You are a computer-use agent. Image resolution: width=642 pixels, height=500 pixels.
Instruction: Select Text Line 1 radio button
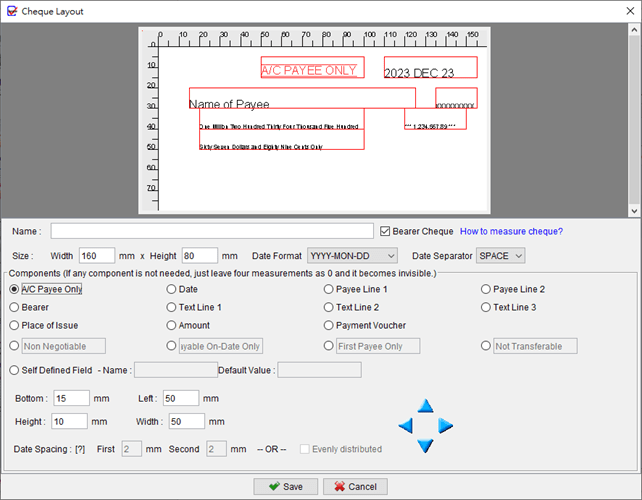pos(171,307)
